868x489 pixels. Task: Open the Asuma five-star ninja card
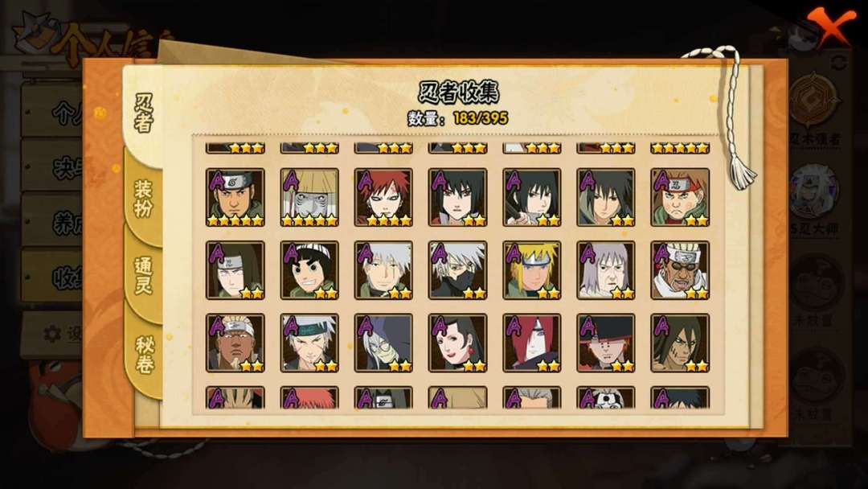[x=235, y=197]
